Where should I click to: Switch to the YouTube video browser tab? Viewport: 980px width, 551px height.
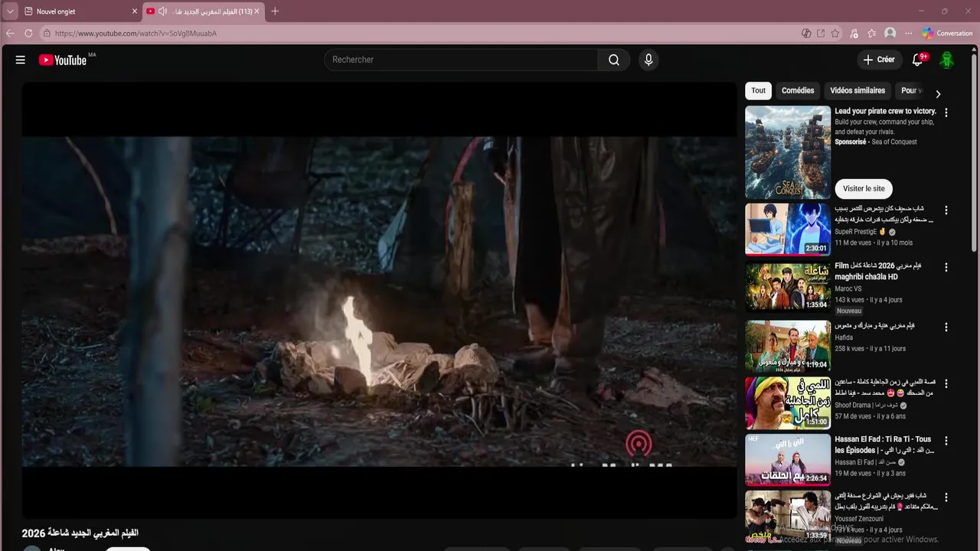(x=204, y=11)
